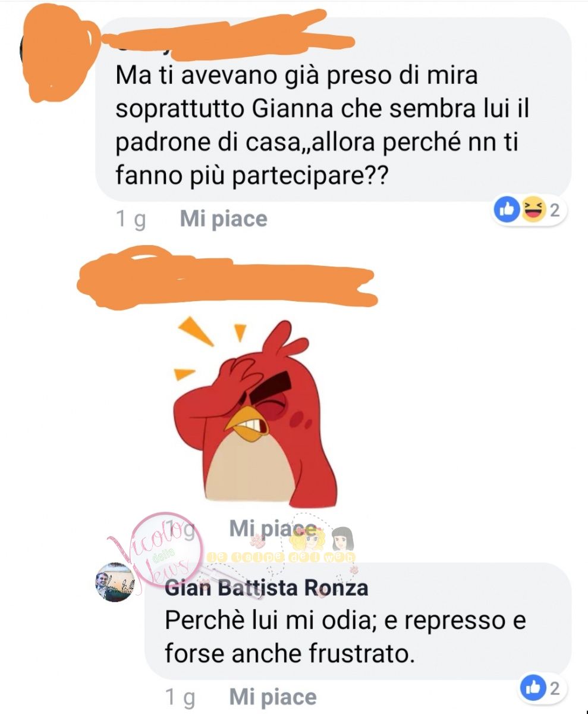Open the Gian Battista Ronza profile name link
588x714 pixels.
tap(266, 588)
